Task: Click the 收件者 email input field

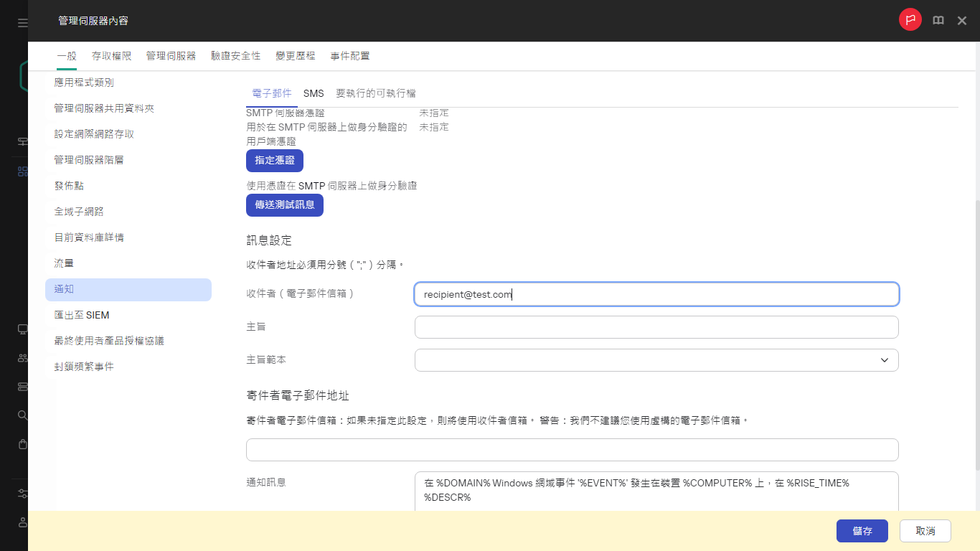Action: point(656,293)
